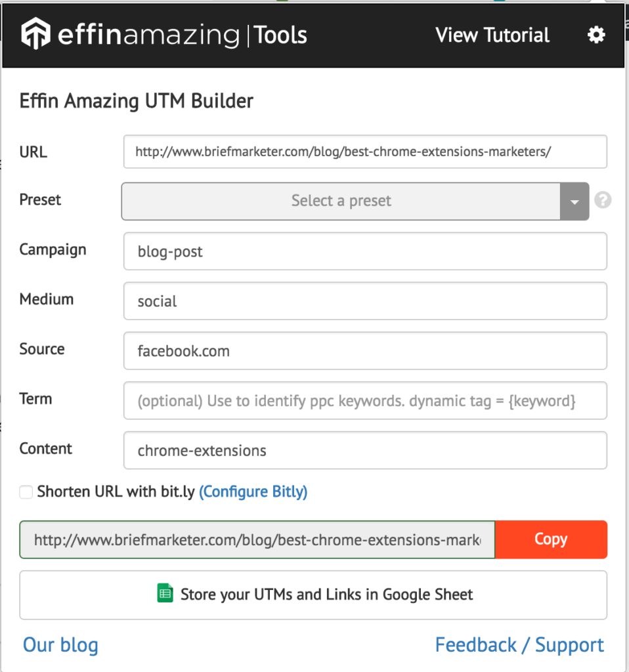629x672 pixels.
Task: Click the Source label
Action: pyautogui.click(x=42, y=349)
